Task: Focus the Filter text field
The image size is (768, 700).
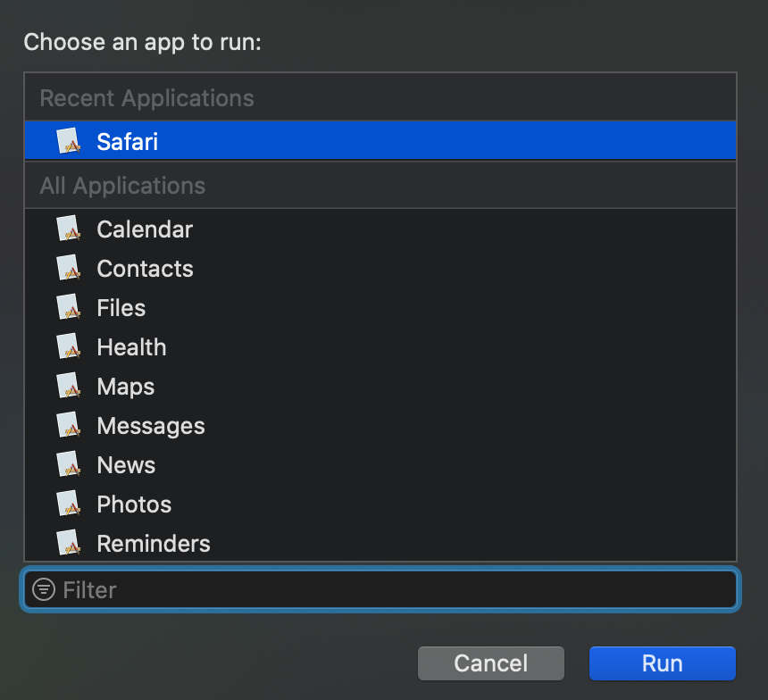Action: pos(380,589)
